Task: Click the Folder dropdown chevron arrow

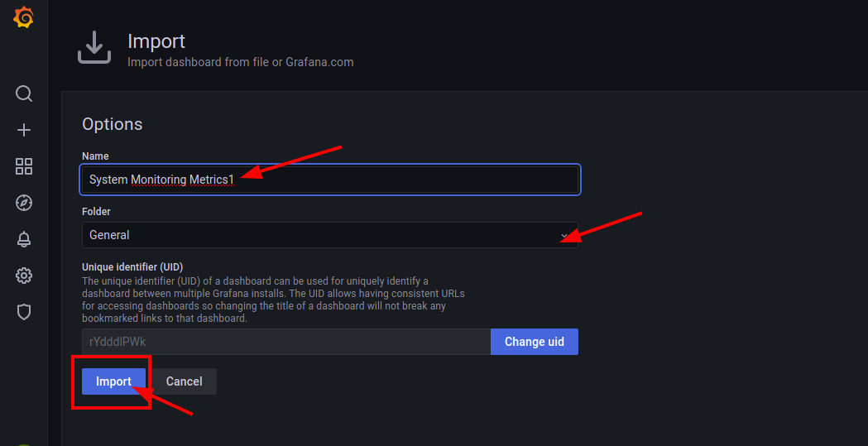Action: [x=564, y=236]
